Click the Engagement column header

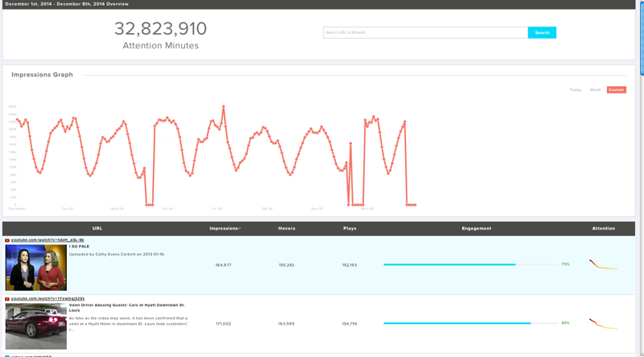[477, 229]
